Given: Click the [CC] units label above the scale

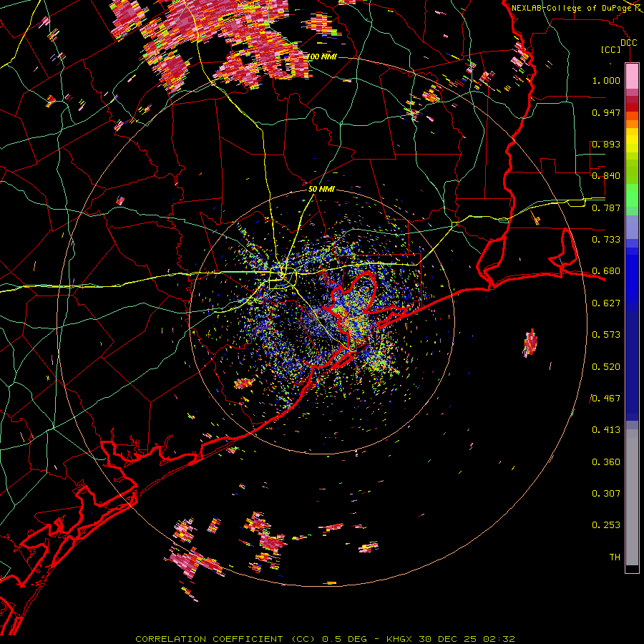Looking at the screenshot, I should pos(611,49).
